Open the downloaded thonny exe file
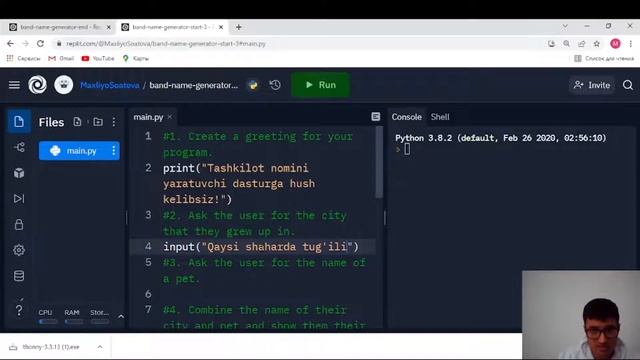The height and width of the screenshot is (360, 640). 45,347
